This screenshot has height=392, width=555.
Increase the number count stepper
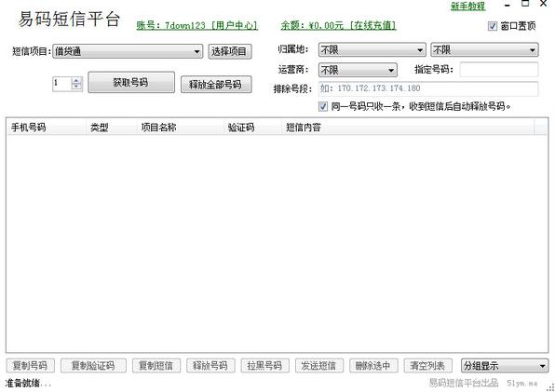[x=76, y=81]
